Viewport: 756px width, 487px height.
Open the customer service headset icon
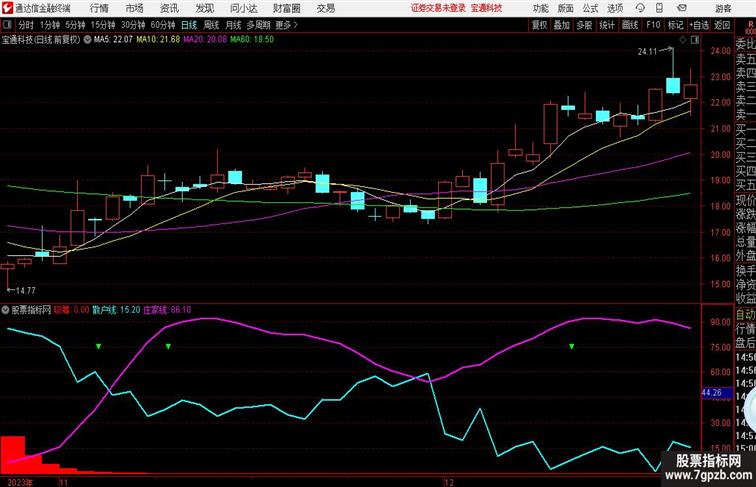[640, 8]
